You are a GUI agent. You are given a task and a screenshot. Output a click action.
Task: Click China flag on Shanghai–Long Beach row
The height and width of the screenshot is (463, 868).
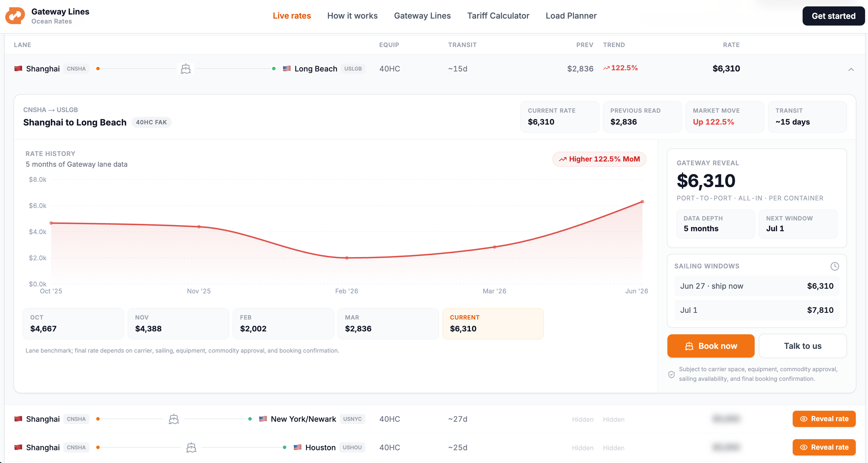pyautogui.click(x=19, y=69)
